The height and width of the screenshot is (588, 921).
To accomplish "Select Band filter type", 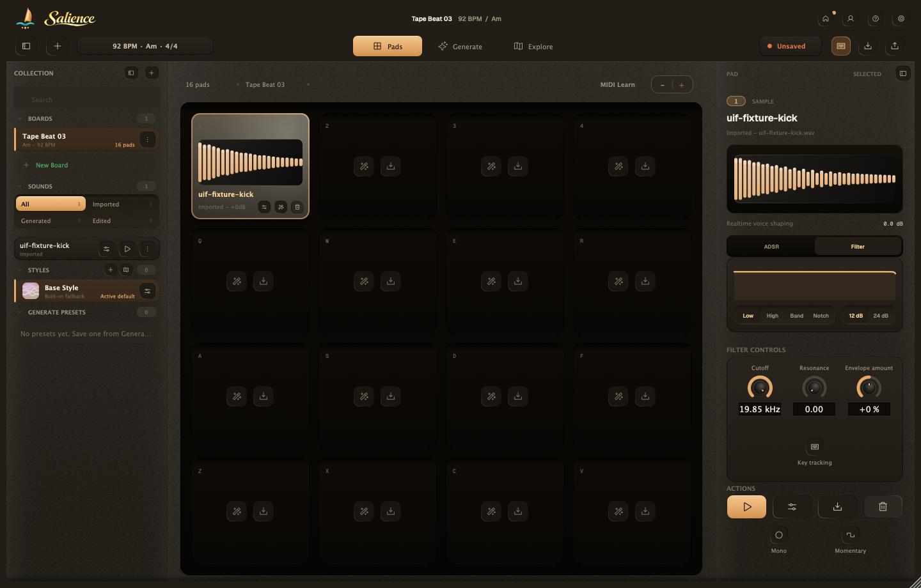I will tap(797, 316).
